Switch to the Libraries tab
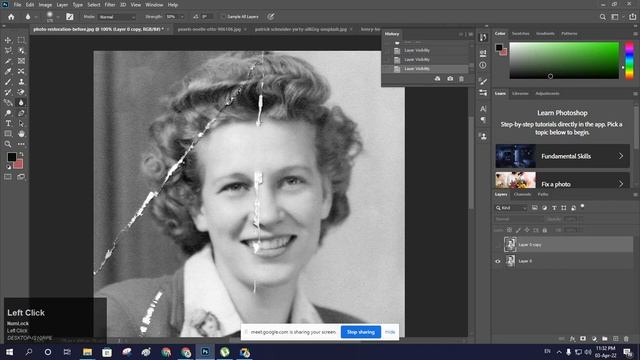Viewport: 640px width, 360px height. [x=520, y=93]
